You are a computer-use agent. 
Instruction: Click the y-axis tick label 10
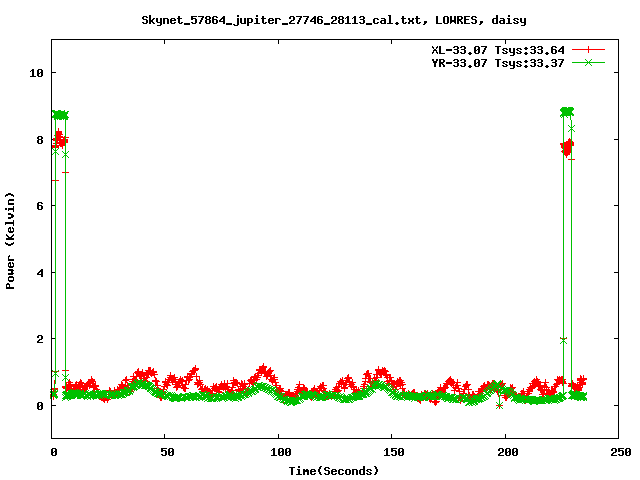coord(36,73)
